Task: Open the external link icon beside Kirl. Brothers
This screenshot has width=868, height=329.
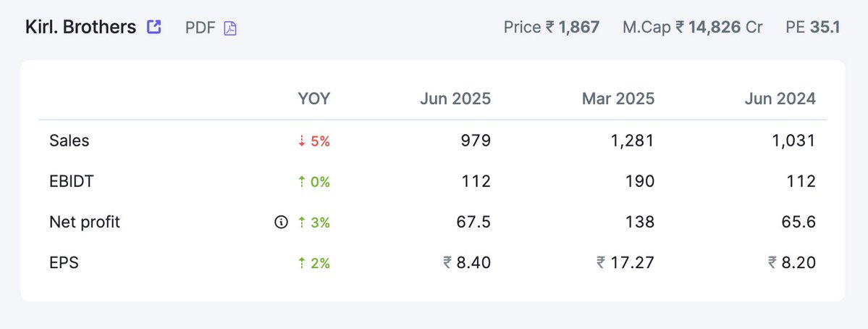Action: (x=154, y=27)
